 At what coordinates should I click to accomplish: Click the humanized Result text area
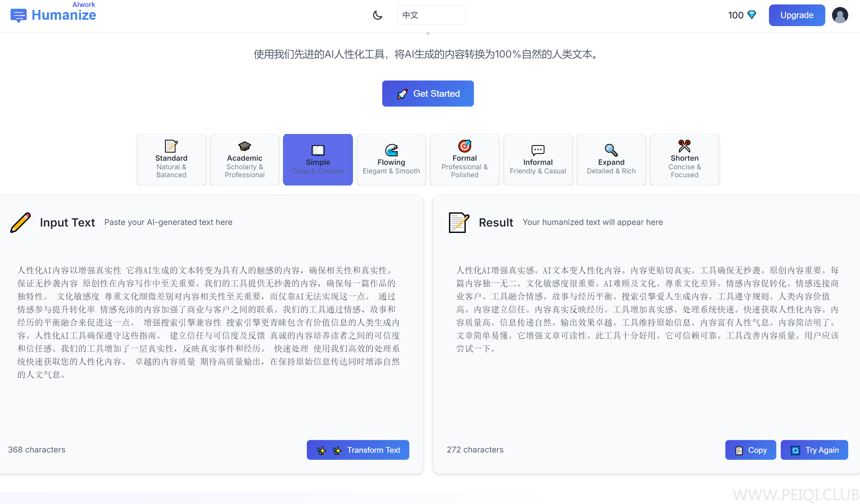[647, 309]
